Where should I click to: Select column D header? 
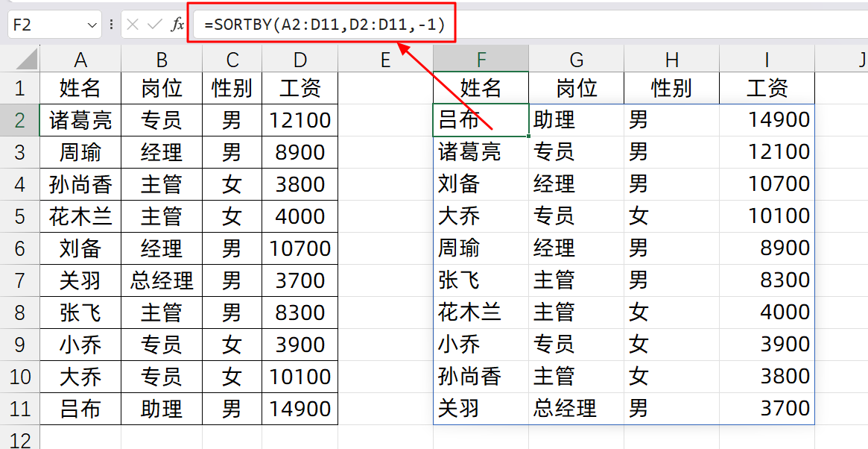(x=300, y=59)
